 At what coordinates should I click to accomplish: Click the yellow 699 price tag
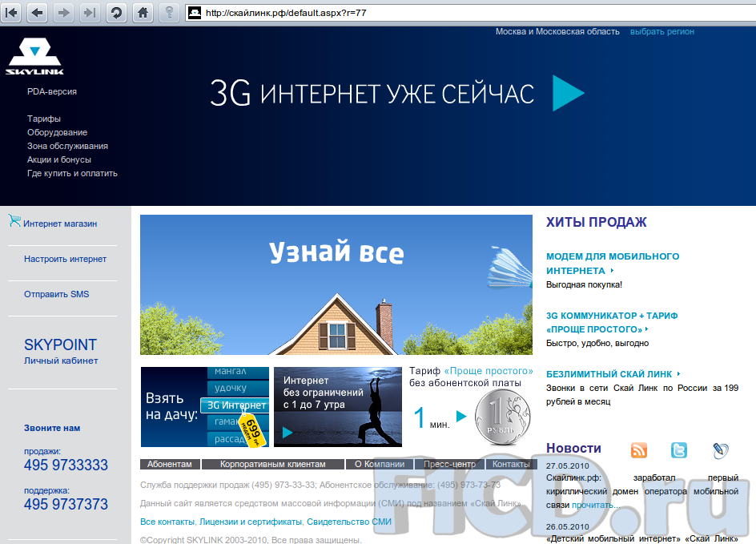pos(252,429)
